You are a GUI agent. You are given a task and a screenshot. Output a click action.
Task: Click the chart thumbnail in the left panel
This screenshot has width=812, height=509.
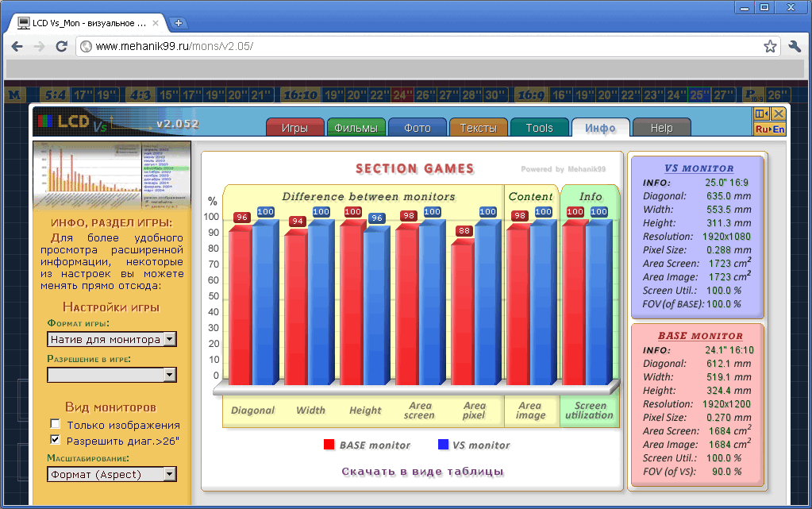pos(112,175)
